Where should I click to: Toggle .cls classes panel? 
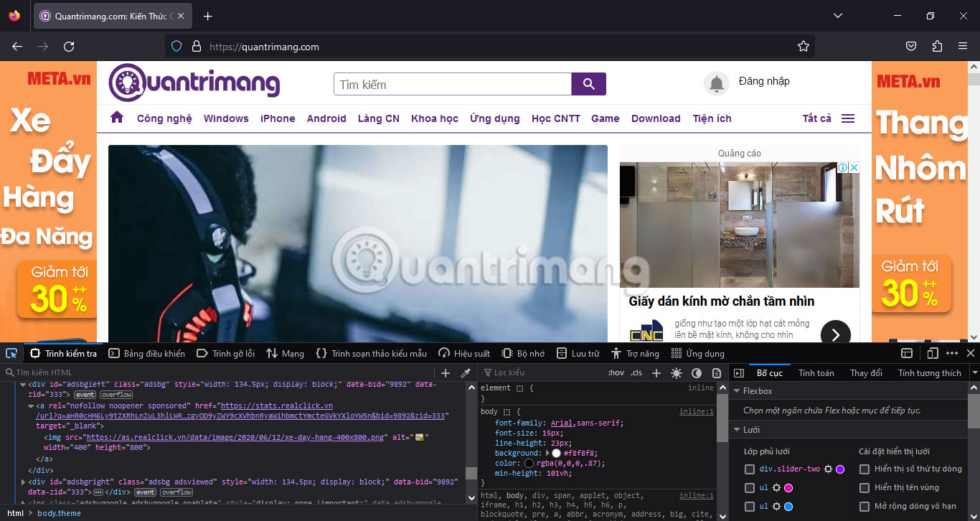[636, 372]
